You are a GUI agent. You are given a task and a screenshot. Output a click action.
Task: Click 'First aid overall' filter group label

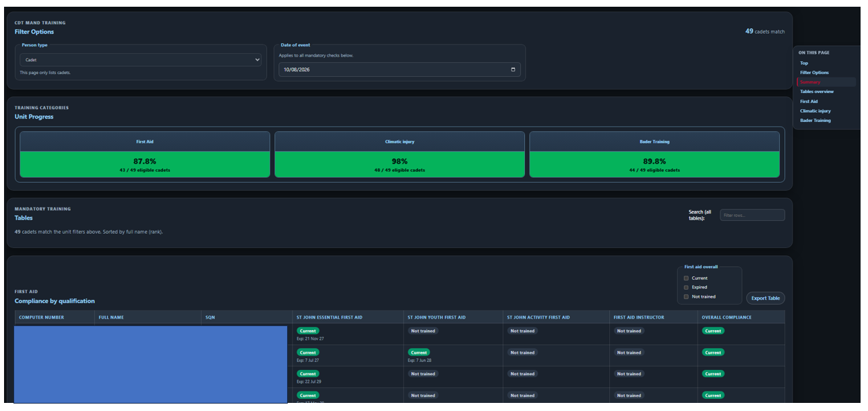701,267
